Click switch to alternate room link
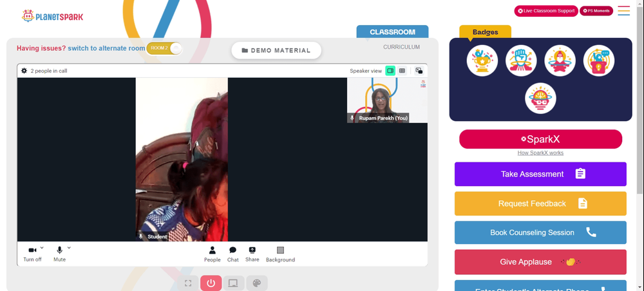The width and height of the screenshot is (644, 291). [106, 48]
